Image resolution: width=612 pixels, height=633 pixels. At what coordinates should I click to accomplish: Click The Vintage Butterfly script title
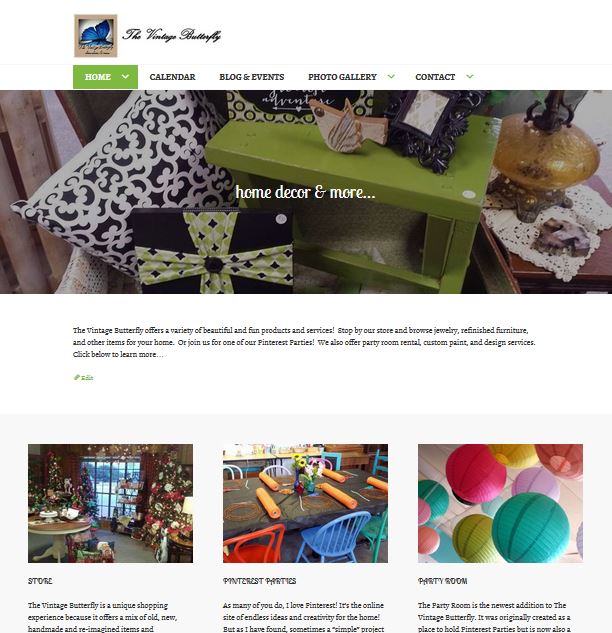pyautogui.click(x=171, y=35)
